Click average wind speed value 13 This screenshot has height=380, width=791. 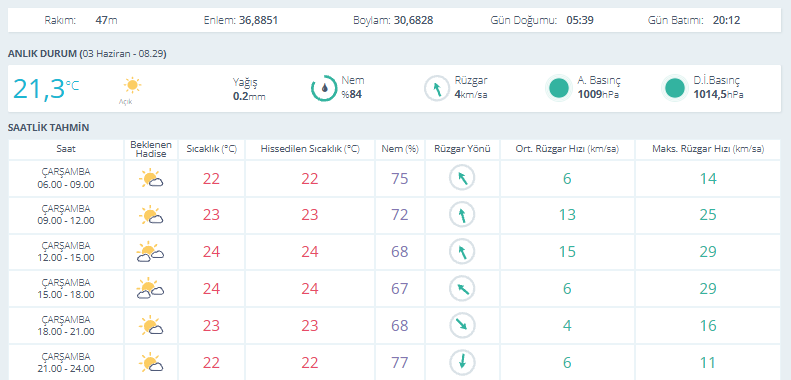click(567, 215)
